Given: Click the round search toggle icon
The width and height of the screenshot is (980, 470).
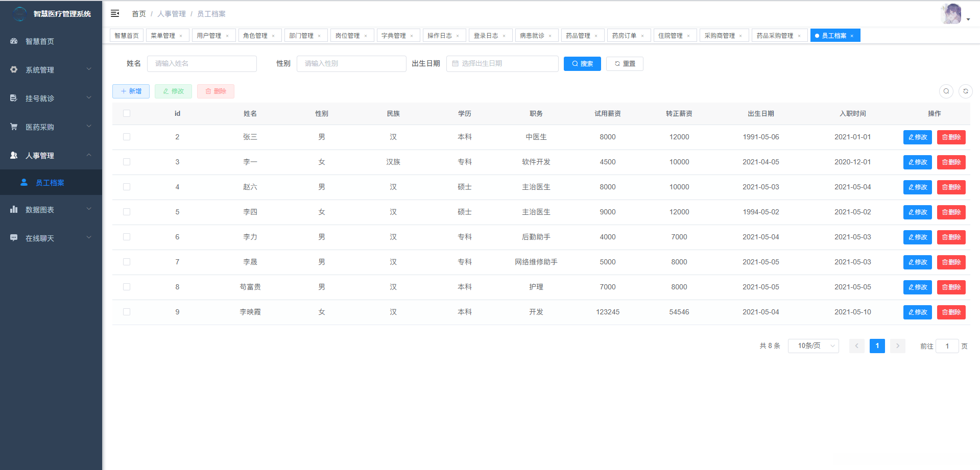Looking at the screenshot, I should tap(946, 91).
